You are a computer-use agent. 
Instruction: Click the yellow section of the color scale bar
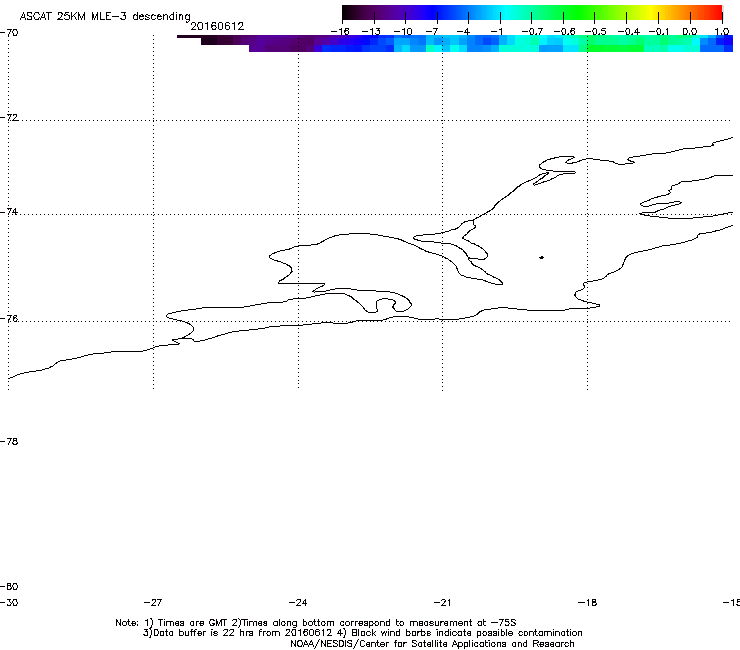point(653,12)
